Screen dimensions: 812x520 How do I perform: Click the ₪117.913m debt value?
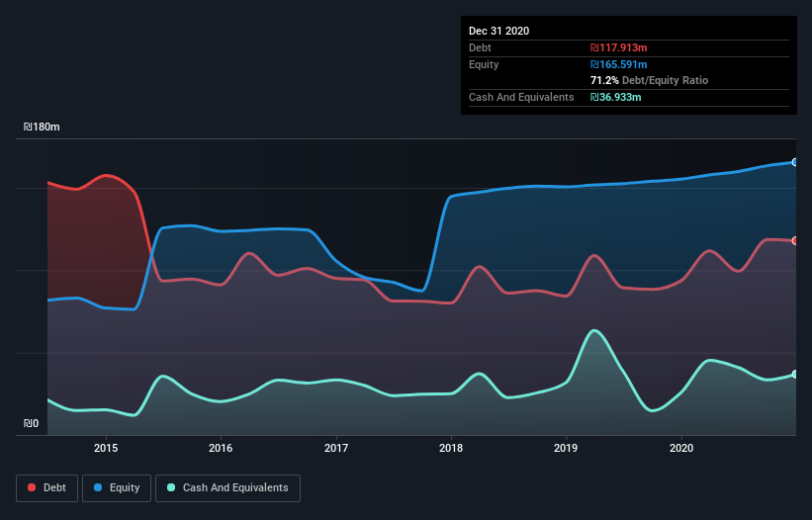[x=619, y=47]
